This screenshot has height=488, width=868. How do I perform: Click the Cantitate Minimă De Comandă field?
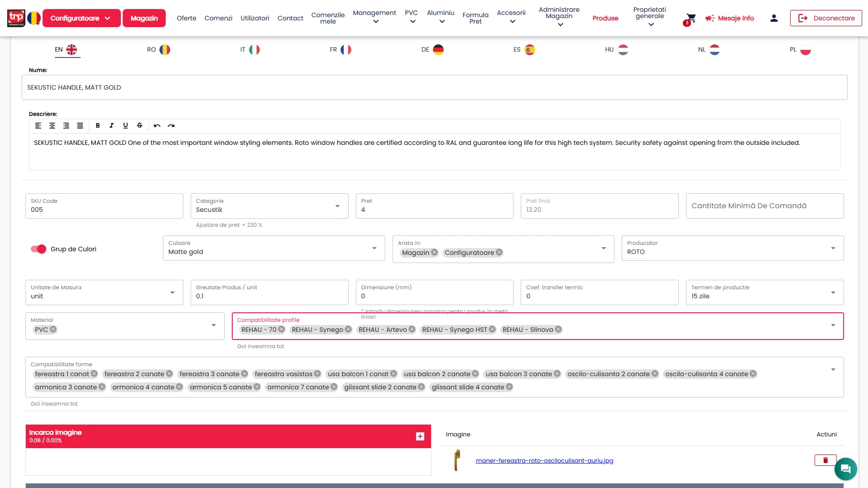point(764,206)
